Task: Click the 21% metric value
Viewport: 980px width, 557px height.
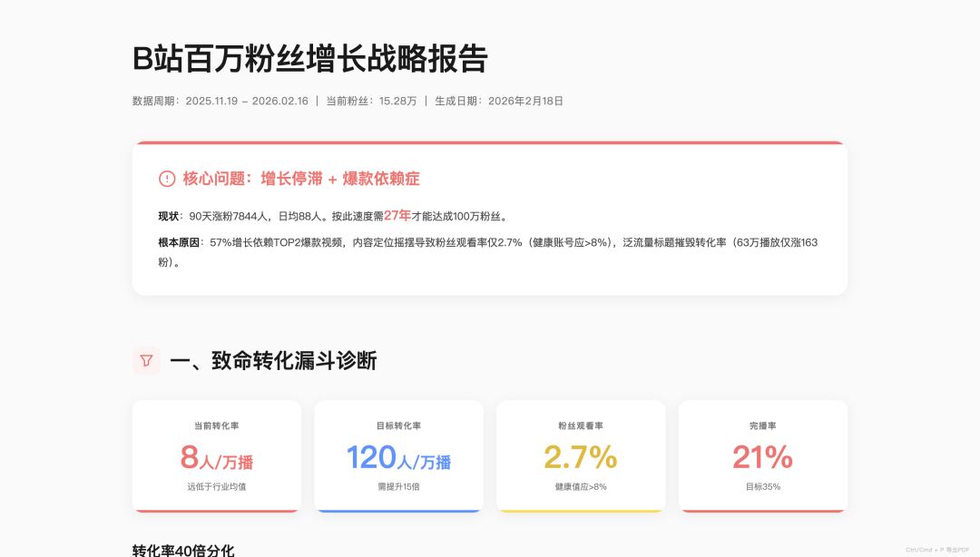Action: (763, 457)
